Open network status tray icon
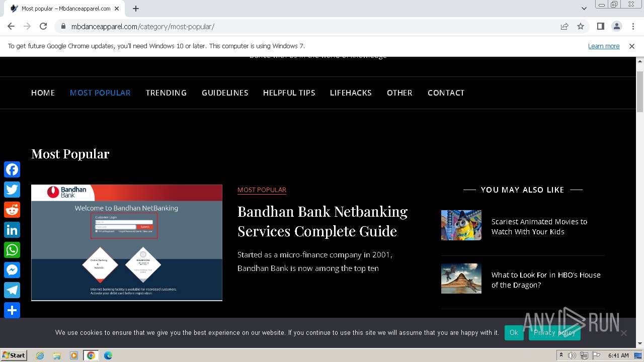 click(x=584, y=355)
